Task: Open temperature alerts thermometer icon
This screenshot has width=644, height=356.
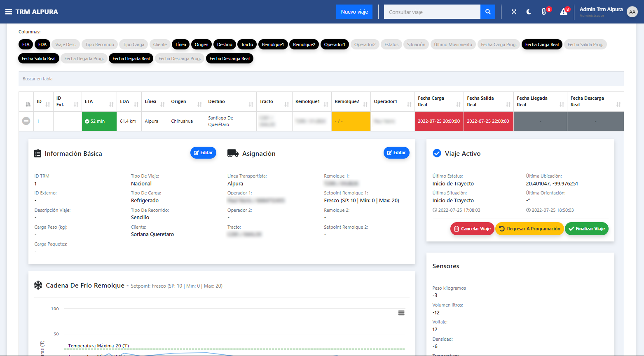Action: tap(544, 12)
